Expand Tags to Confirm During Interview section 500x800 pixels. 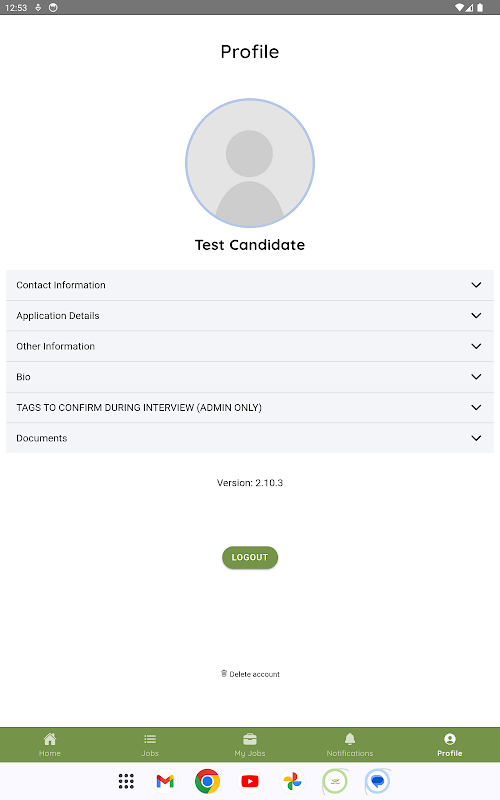point(250,408)
